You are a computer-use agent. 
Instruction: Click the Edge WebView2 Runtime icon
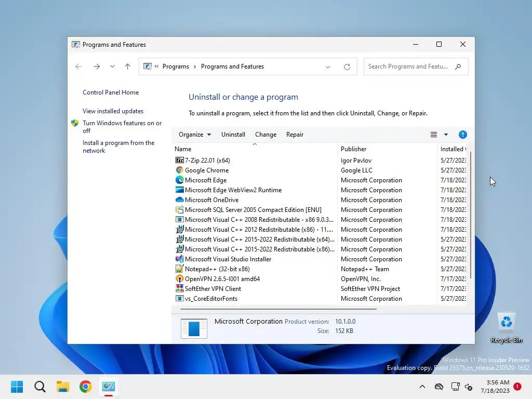click(179, 190)
